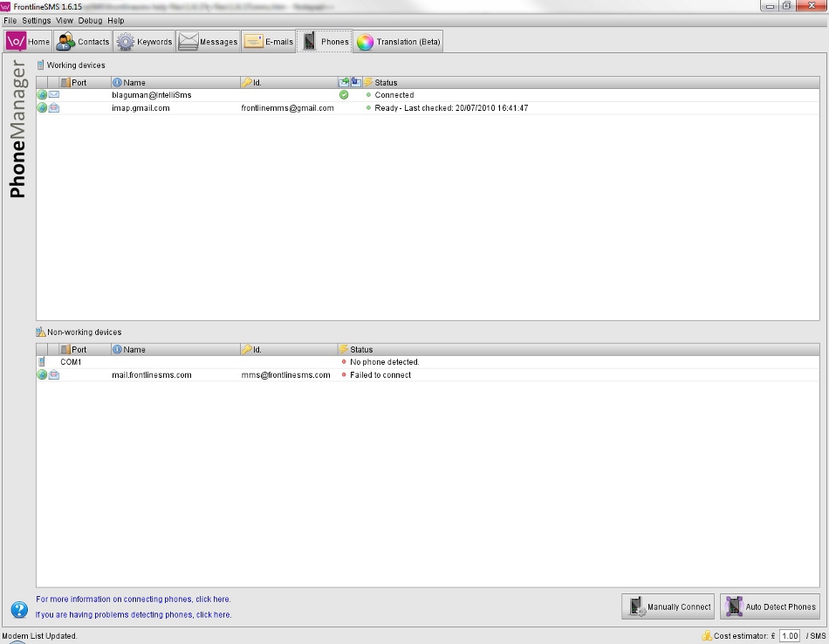Select the imap.gmail.com device row

(x=428, y=108)
